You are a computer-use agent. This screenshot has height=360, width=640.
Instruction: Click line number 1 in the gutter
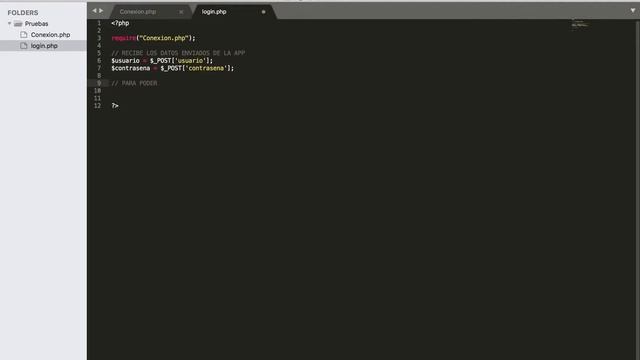pyautogui.click(x=99, y=23)
